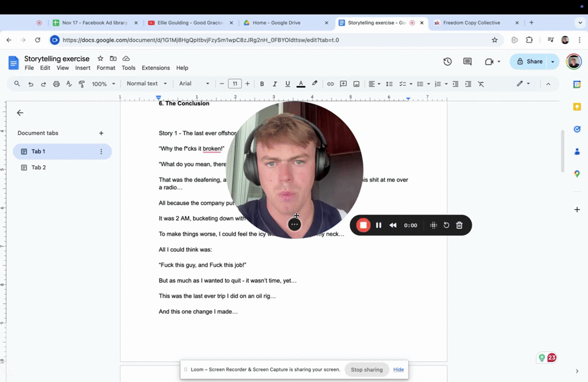Switch to Tab 2 in Document tabs
This screenshot has width=588, height=382.
(38, 167)
